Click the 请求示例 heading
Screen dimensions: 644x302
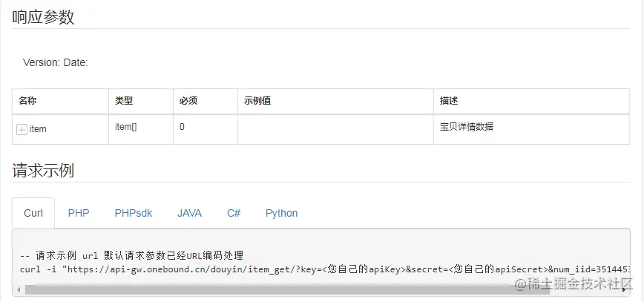43,171
